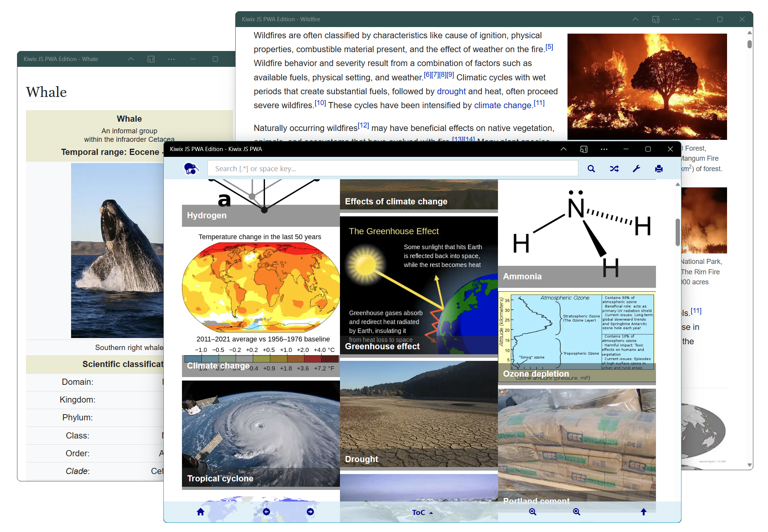Screen dimensions: 768x532
Task: Click the search input field in Kiwix
Action: click(392, 168)
